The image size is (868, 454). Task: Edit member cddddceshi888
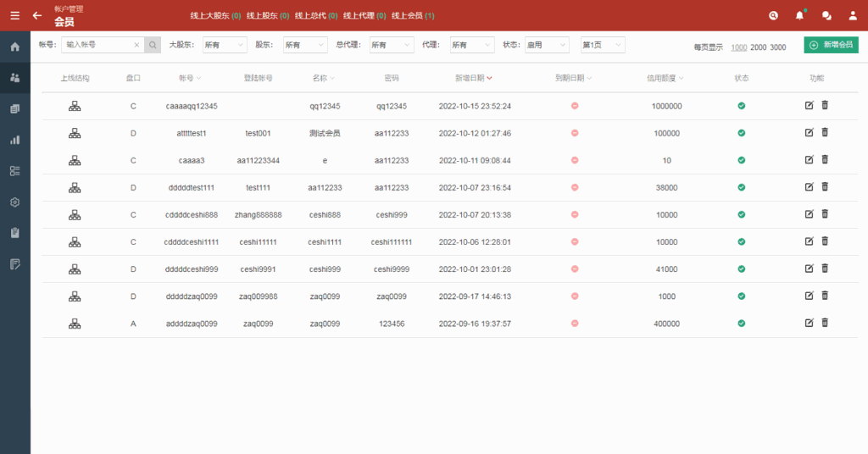(x=810, y=214)
